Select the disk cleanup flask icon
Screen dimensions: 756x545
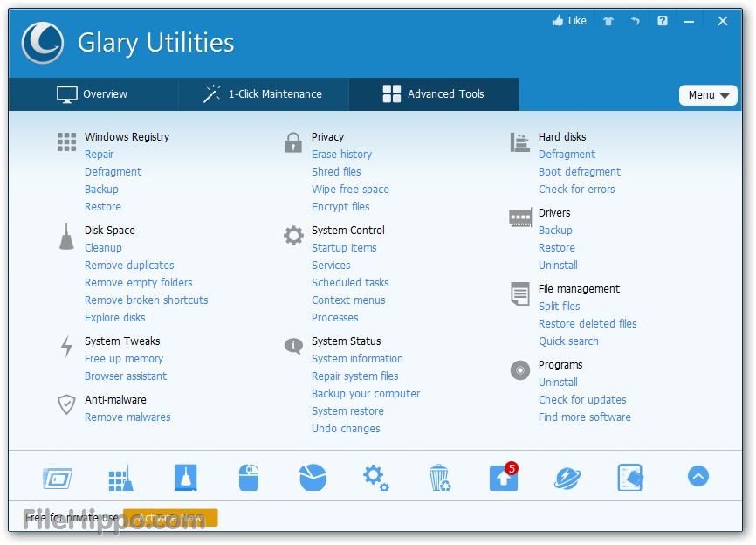[185, 477]
